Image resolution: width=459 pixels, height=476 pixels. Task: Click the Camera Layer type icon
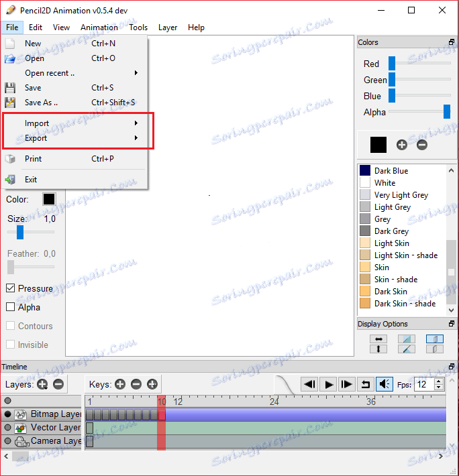(x=21, y=441)
